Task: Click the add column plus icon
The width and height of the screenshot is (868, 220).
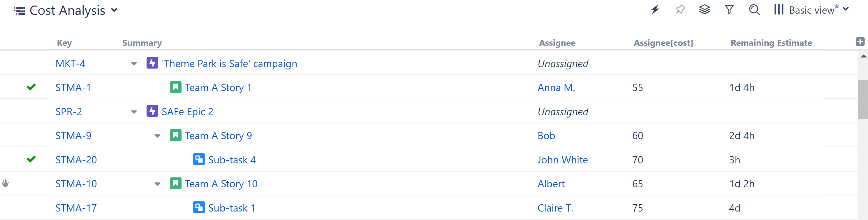Action: pyautogui.click(x=860, y=42)
